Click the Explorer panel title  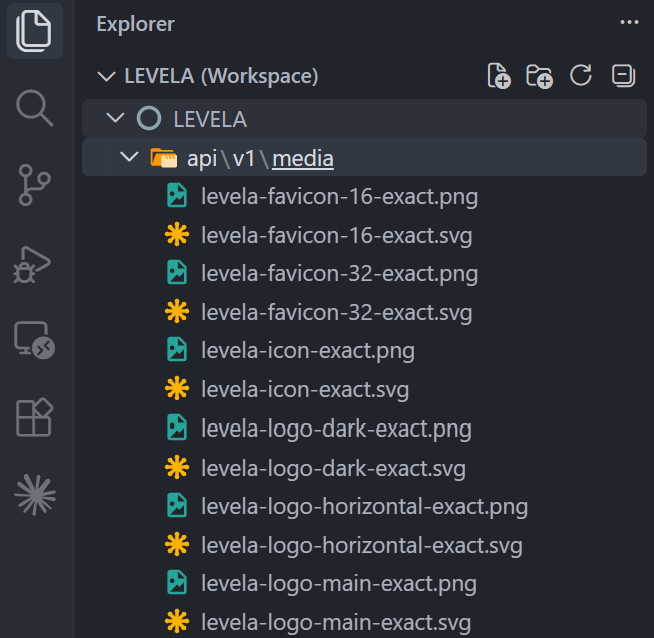pos(136,24)
